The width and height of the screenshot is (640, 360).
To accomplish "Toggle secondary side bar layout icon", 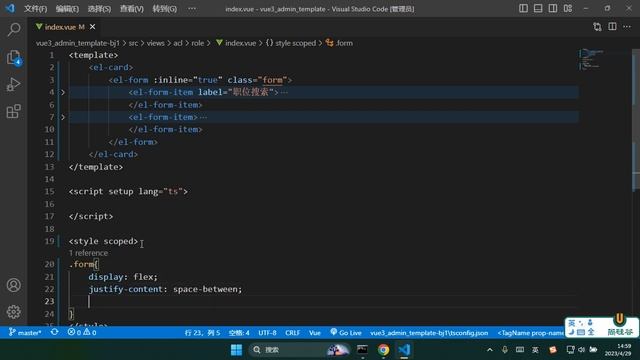I will tap(553, 9).
